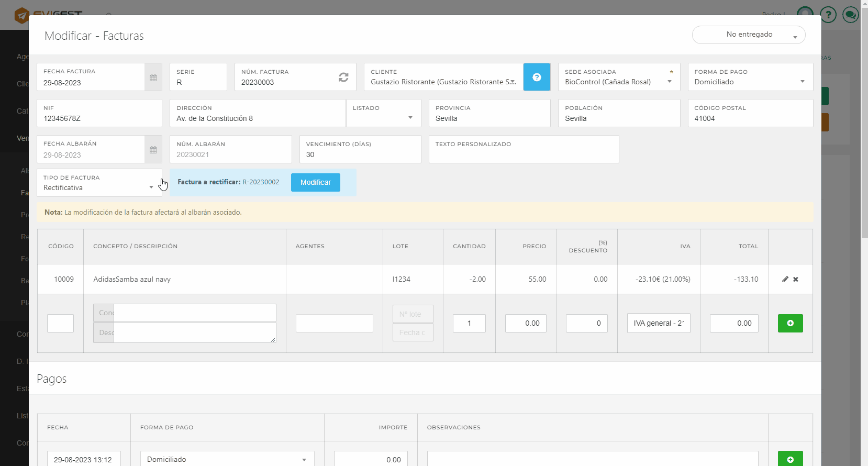Open the Listado dropdown
This screenshot has height=466, width=868.
[x=383, y=118]
